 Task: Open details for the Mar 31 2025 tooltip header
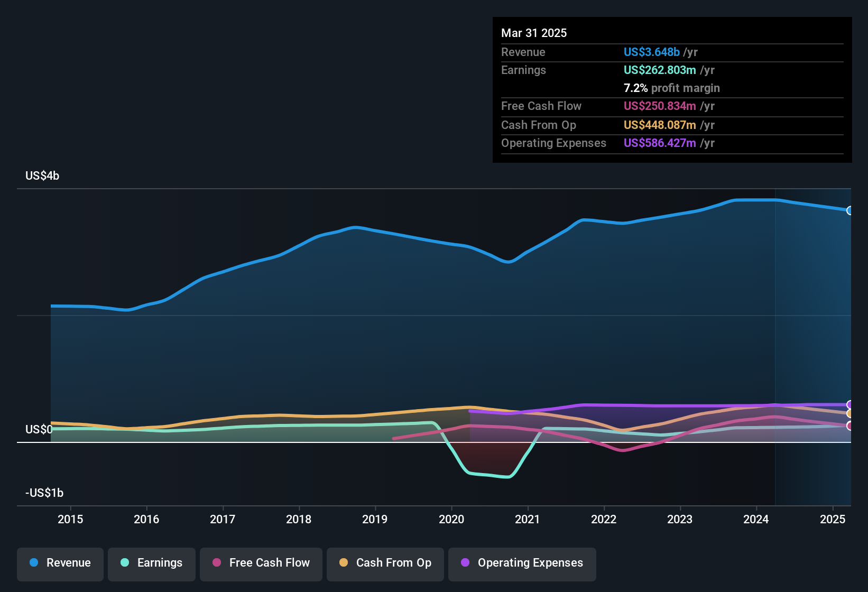coord(534,33)
